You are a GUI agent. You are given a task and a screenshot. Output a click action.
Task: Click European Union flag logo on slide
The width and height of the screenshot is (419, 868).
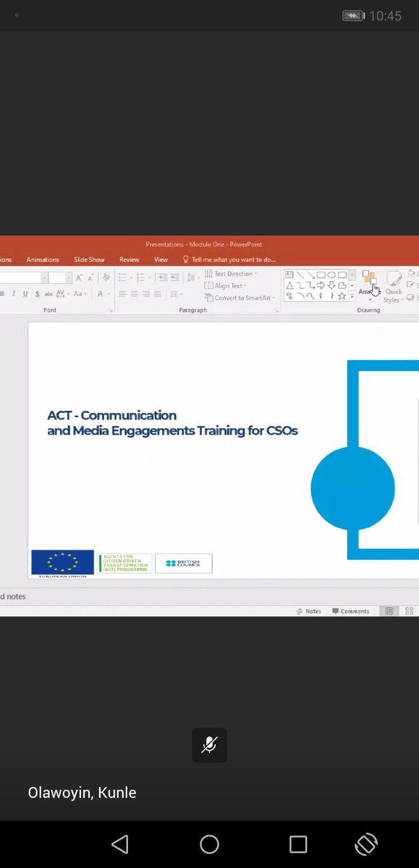tap(62, 563)
